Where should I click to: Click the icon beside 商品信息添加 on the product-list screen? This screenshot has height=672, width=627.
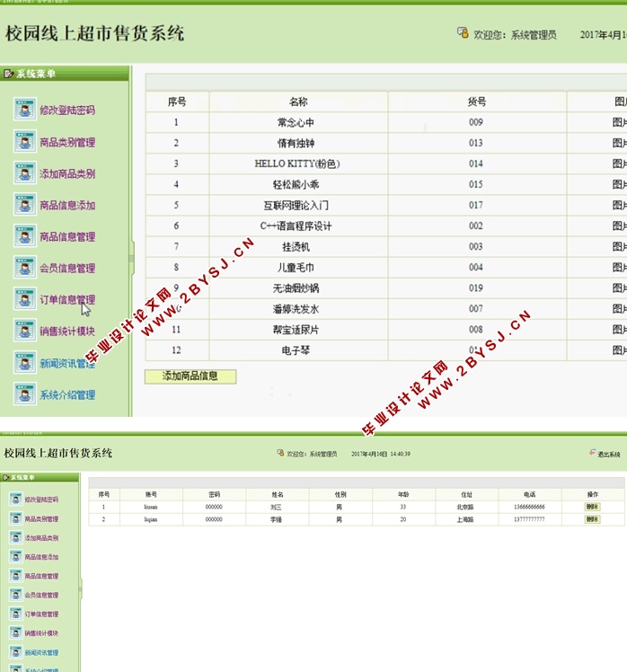tap(25, 205)
